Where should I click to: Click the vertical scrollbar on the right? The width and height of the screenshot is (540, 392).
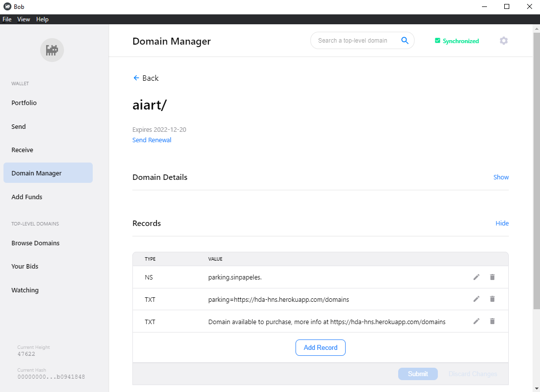point(536,168)
